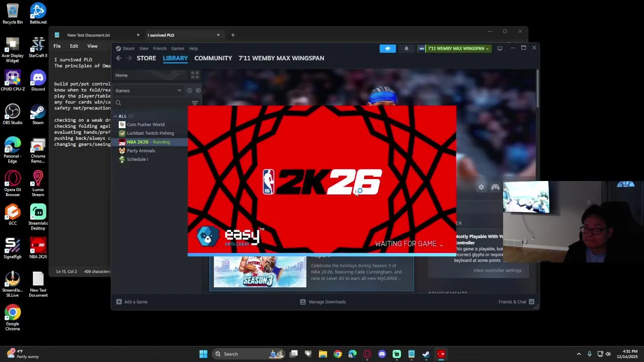Click Season 3 news thumbnail

coord(260,272)
